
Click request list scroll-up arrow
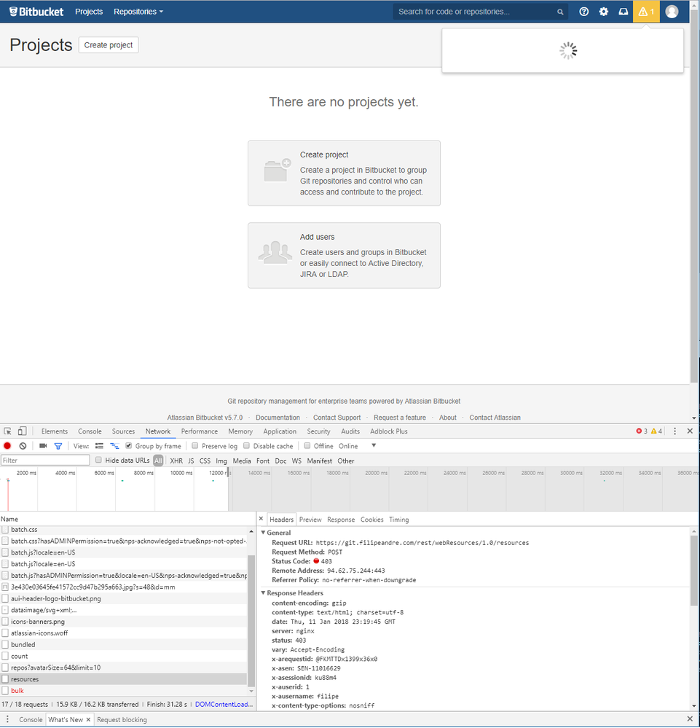[x=251, y=531]
